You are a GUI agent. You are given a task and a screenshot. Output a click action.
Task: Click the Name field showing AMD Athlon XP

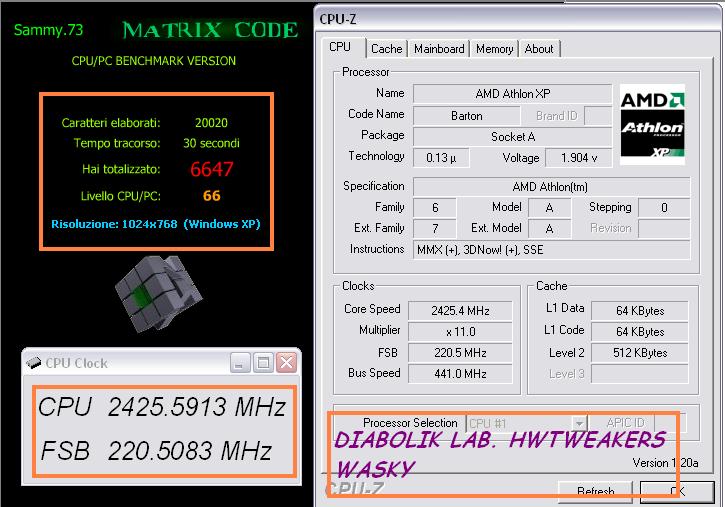(512, 94)
